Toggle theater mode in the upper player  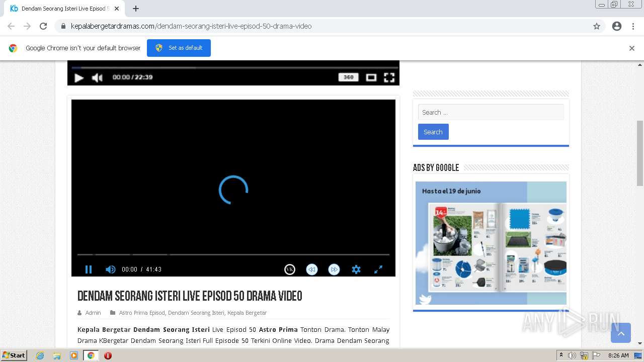point(371,77)
